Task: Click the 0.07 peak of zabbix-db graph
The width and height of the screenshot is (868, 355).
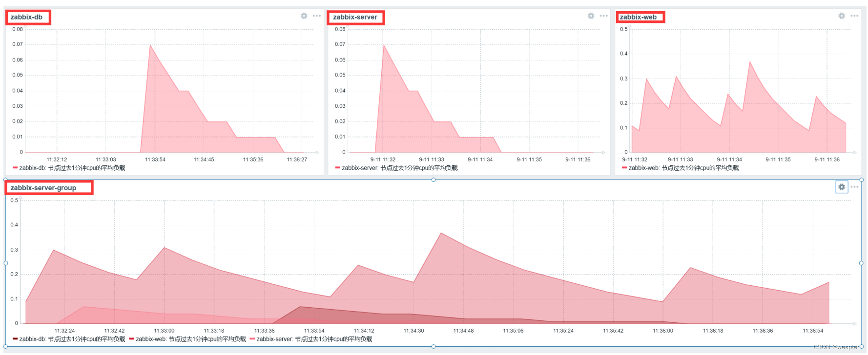Action: [150, 45]
